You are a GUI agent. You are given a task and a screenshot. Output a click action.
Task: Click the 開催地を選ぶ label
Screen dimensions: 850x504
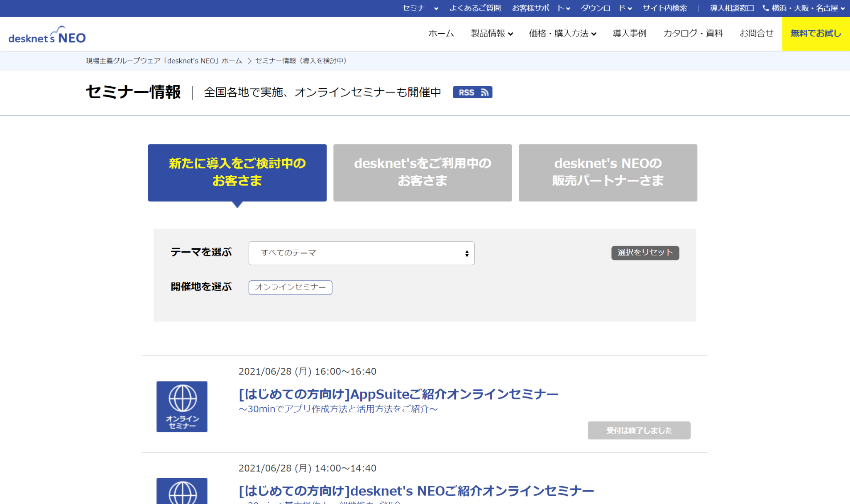201,287
